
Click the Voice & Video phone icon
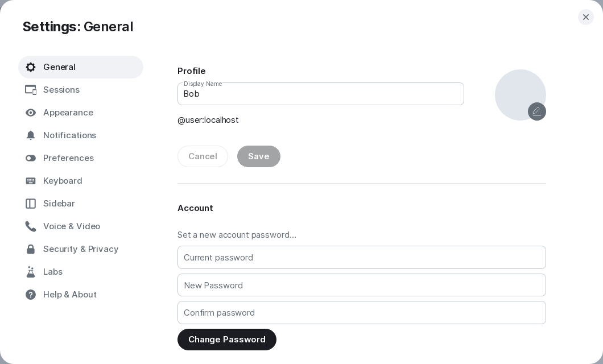[31, 226]
